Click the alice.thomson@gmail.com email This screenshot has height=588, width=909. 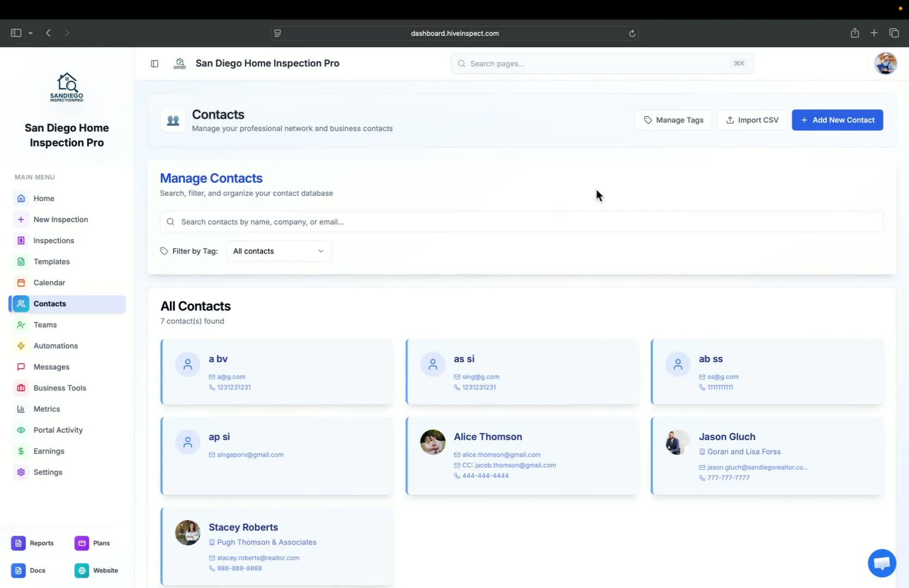pos(501,455)
